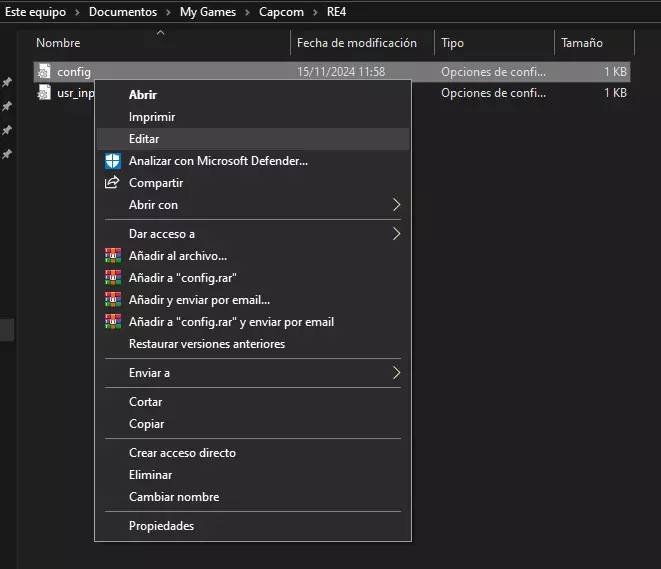
Task: Click the WinRAR icon beside 'Añadir a "config.rar"'
Action: coord(112,278)
